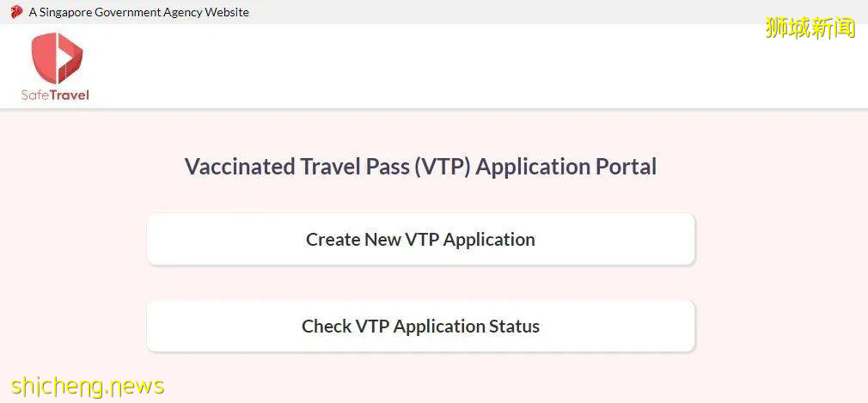
Task: Click the pink gap between the two buttons
Action: (x=420, y=282)
